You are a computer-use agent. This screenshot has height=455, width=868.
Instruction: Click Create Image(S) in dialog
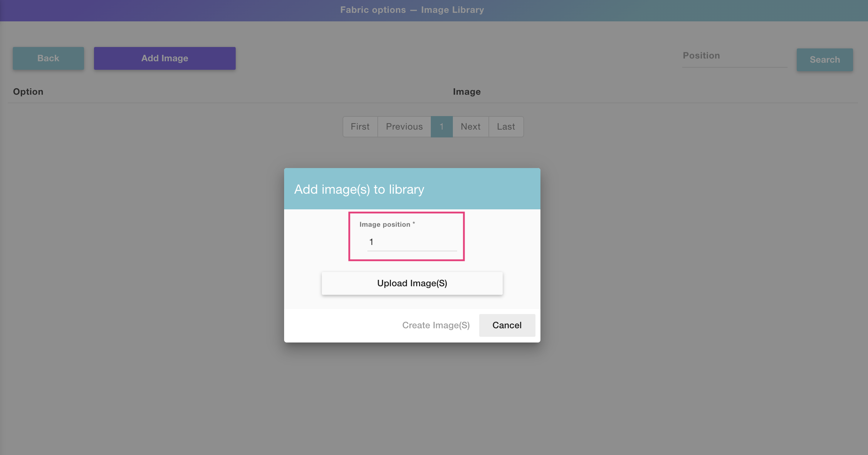436,325
